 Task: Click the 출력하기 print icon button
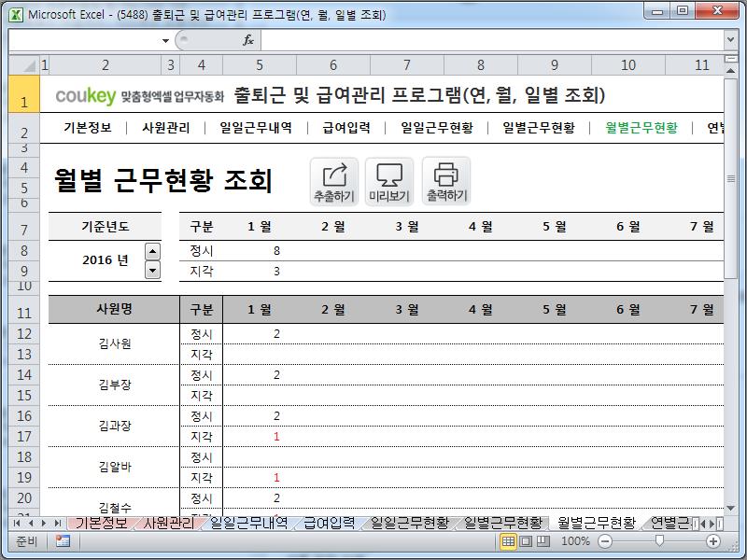(x=446, y=182)
